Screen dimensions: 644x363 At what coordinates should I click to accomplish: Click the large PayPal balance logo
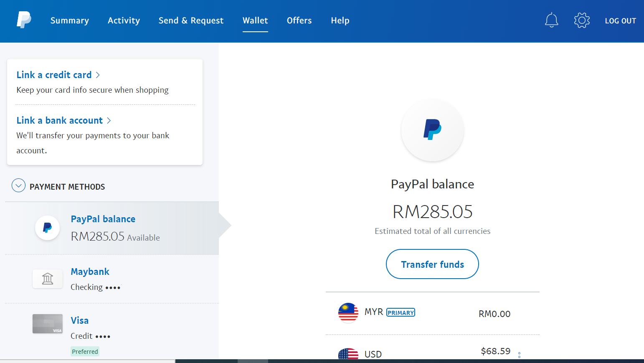tap(432, 130)
